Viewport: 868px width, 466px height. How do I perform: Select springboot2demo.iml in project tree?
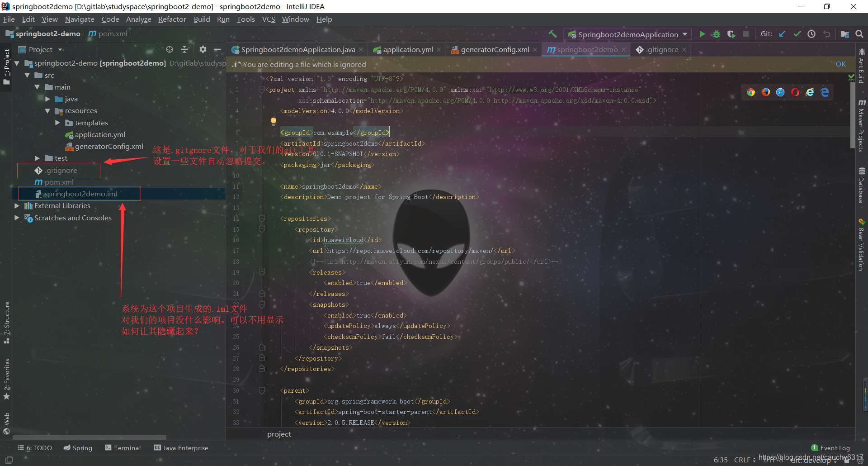[80, 194]
